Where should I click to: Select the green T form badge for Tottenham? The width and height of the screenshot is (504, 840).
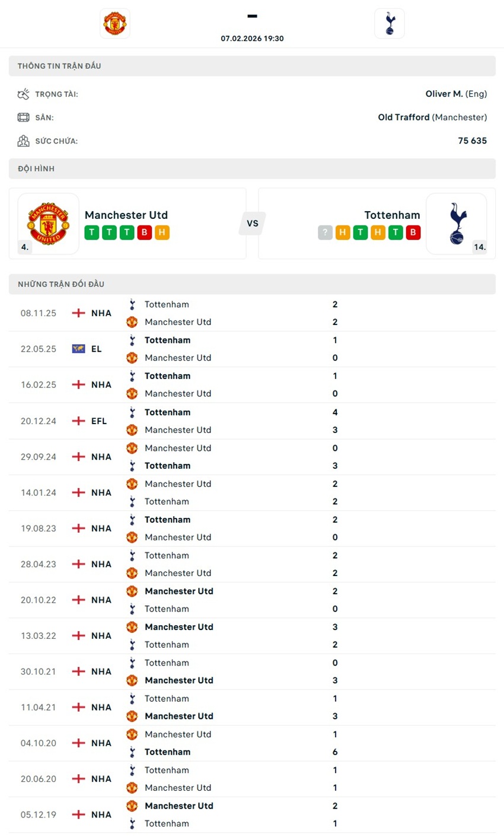point(360,233)
